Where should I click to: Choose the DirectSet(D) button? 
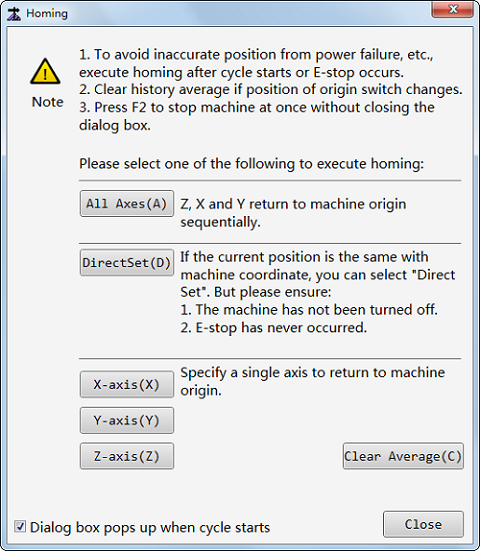point(127,262)
